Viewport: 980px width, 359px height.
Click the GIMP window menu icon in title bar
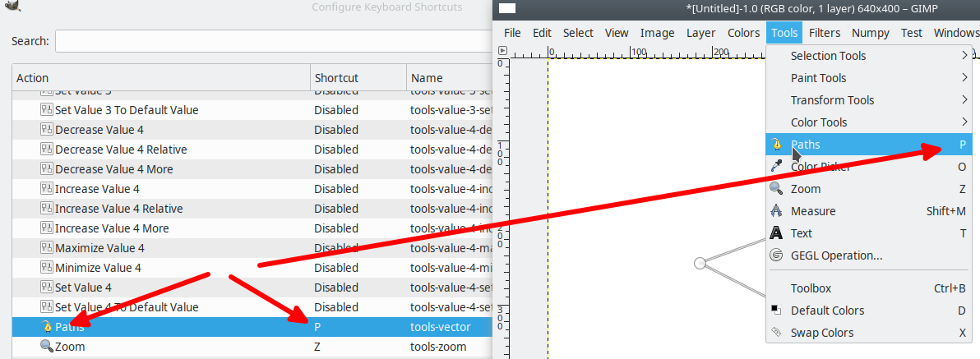coord(507,8)
